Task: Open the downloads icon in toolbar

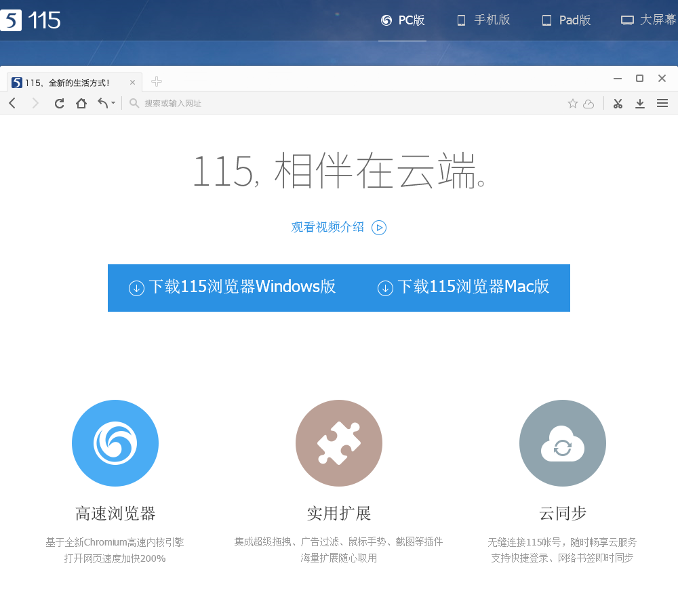Action: pos(640,103)
